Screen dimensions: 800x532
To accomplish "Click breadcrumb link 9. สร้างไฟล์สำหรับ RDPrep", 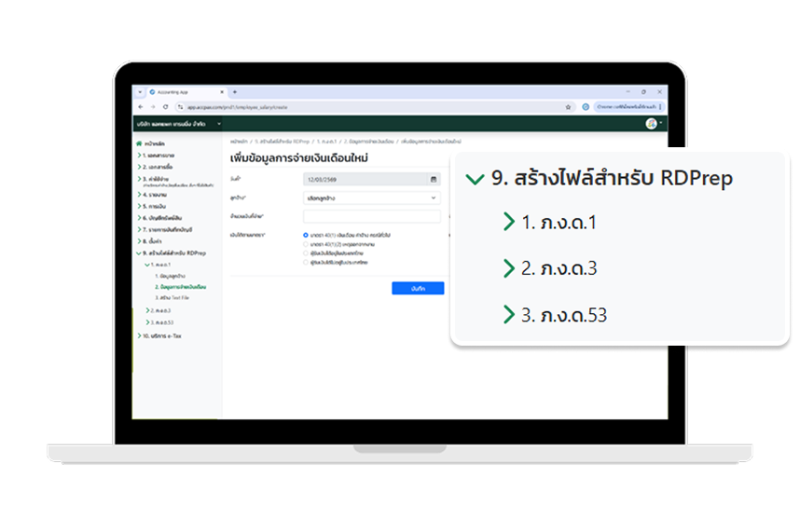I will pos(283,142).
